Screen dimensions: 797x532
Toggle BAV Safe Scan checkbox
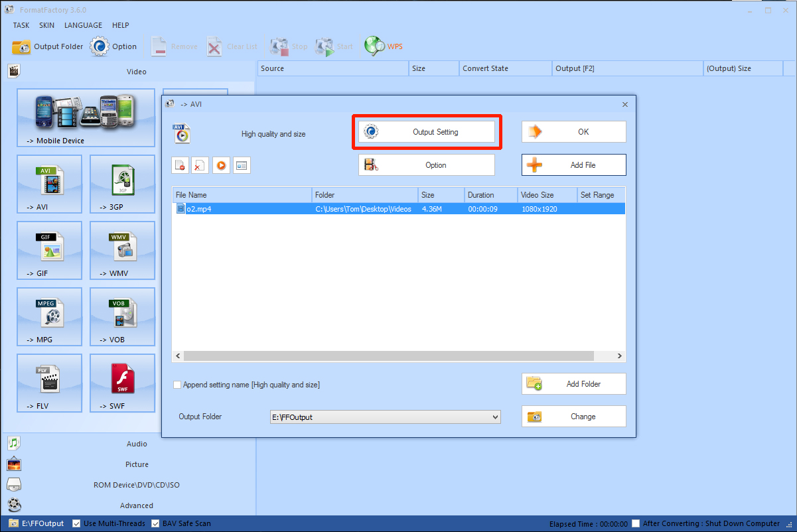click(155, 523)
